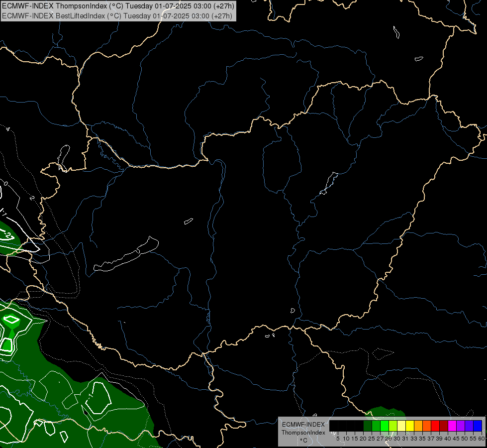This screenshot has height=448, width=487.
Task: Select the dark red 39-40 legend swatch
Action: 444,426
